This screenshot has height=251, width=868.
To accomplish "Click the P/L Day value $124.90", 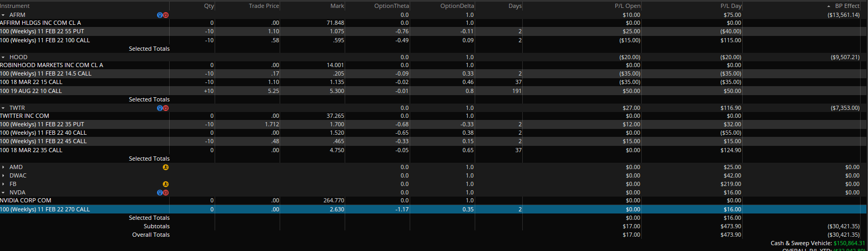I will [x=732, y=150].
